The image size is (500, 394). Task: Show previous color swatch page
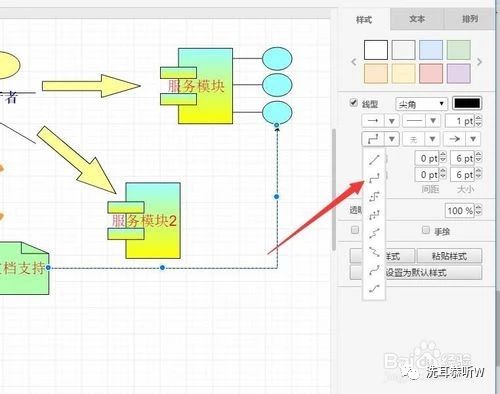(354, 62)
